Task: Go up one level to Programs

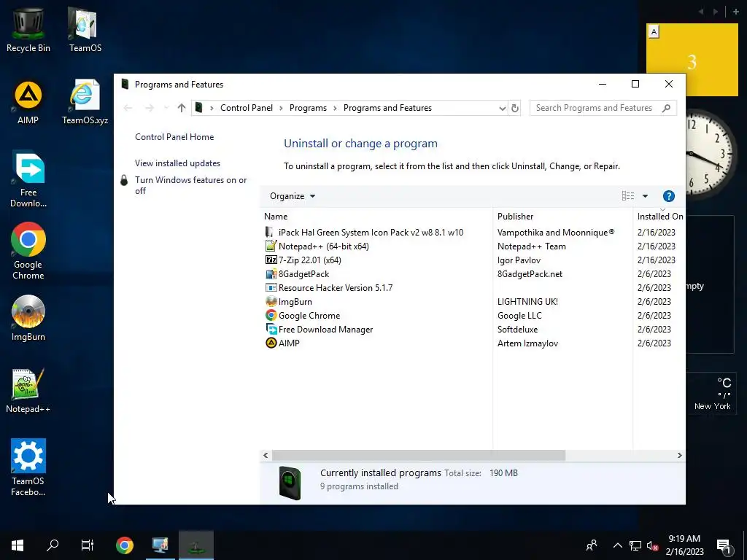Action: coord(181,108)
